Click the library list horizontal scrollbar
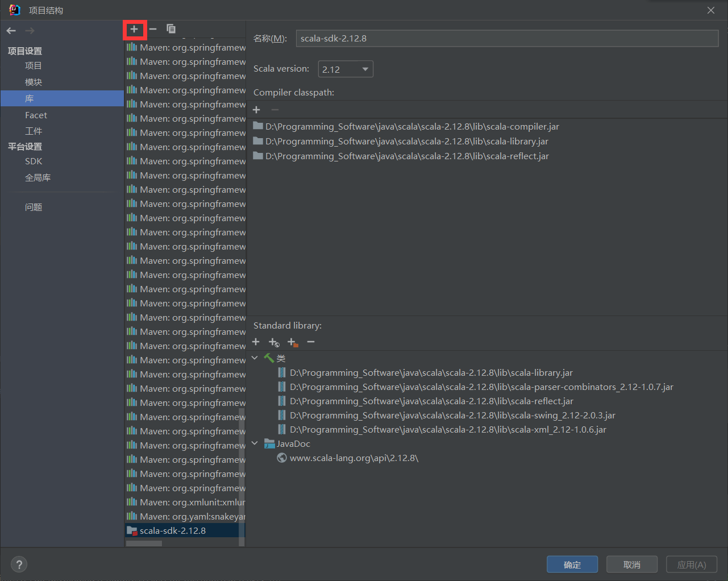The height and width of the screenshot is (581, 728). click(x=144, y=543)
